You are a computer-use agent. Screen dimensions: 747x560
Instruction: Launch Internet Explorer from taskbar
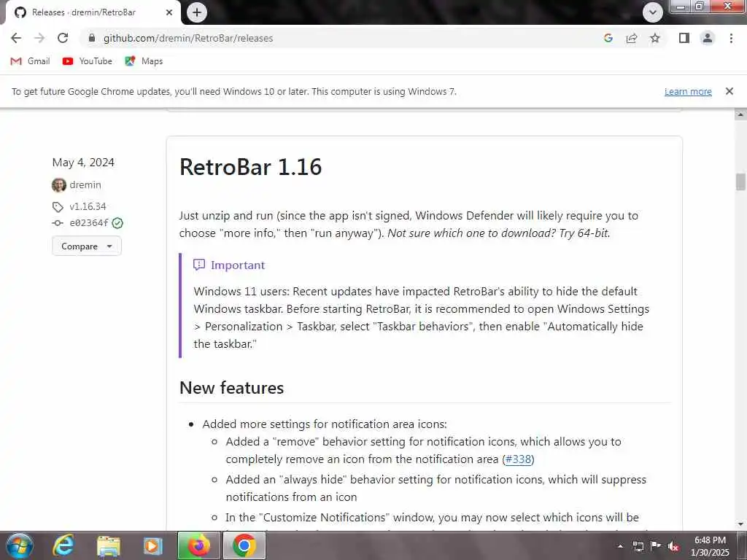(63, 545)
